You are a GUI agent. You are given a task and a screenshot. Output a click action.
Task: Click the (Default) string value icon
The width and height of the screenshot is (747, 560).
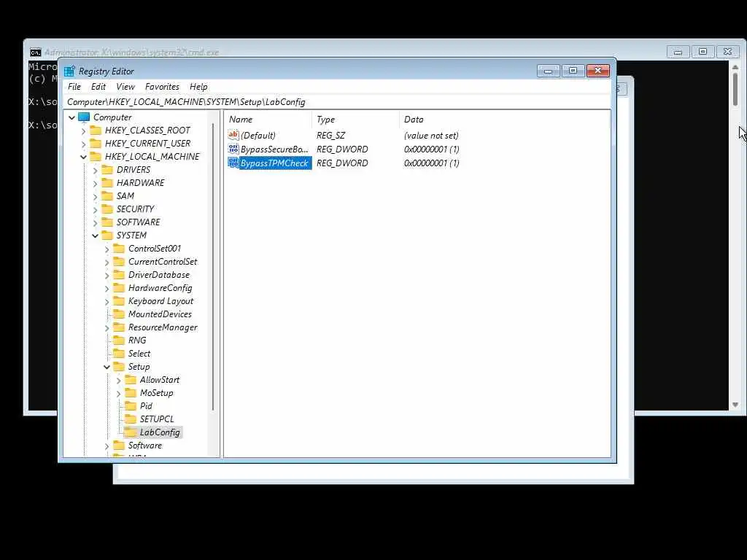(x=233, y=135)
